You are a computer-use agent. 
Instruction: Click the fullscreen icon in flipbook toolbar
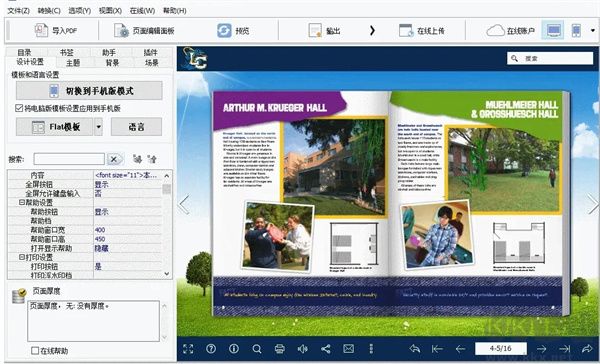(x=188, y=349)
